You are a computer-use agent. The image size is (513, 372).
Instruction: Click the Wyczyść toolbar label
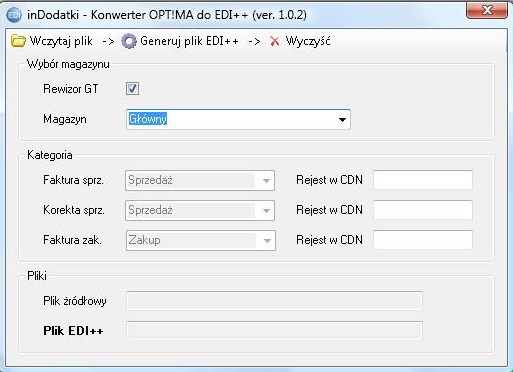pos(308,41)
